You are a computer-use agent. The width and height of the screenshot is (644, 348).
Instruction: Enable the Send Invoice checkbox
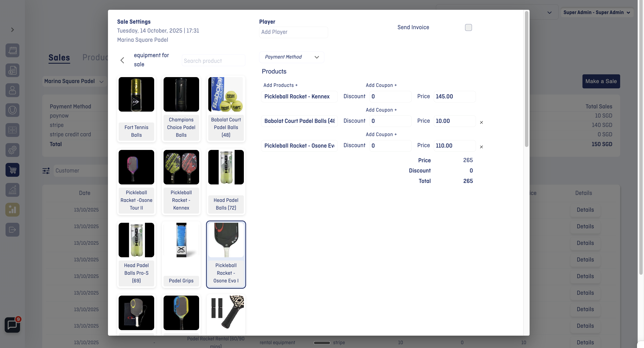(468, 27)
